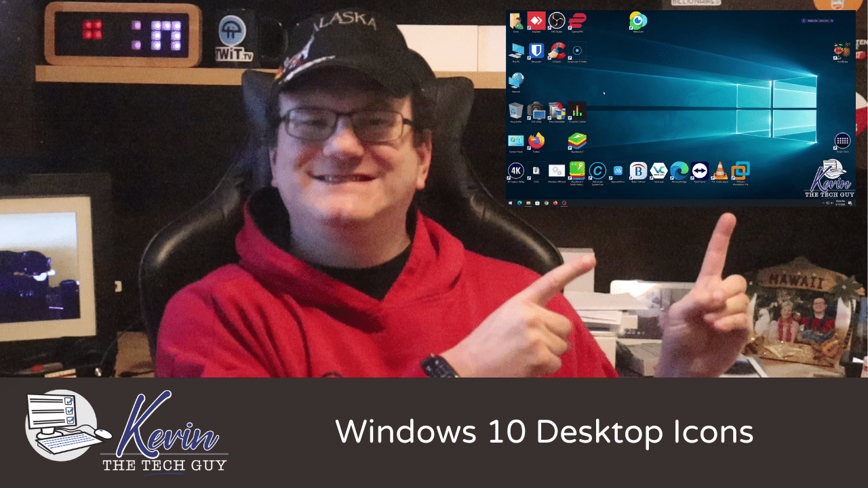Open ApowerMirror desktop shortcut
This screenshot has height=488, width=868.
[618, 172]
